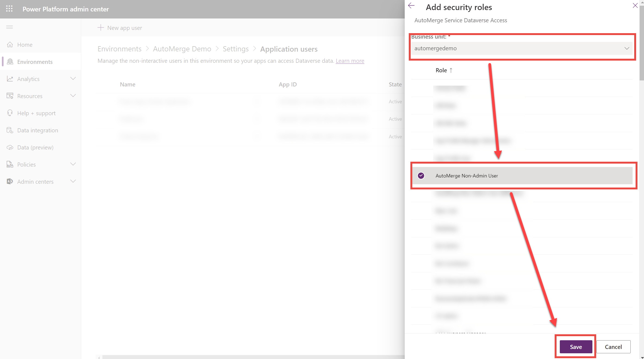
Task: Click the plus icon for New app user
Action: point(100,27)
